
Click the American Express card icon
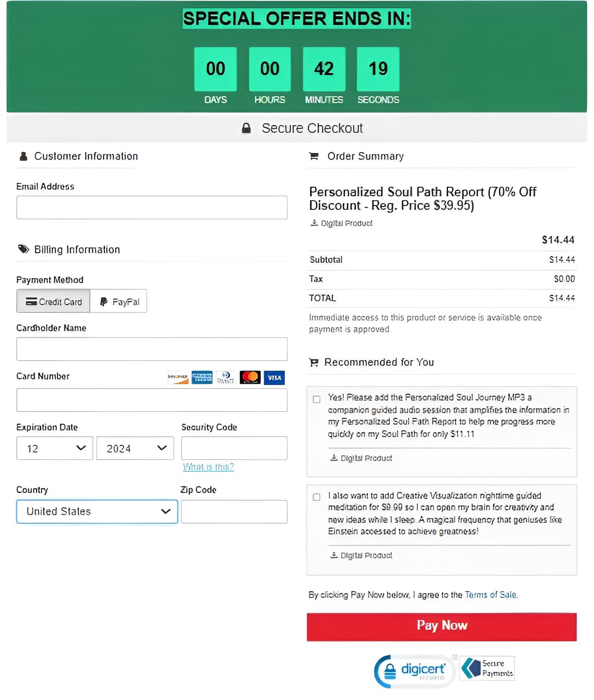[x=202, y=377]
